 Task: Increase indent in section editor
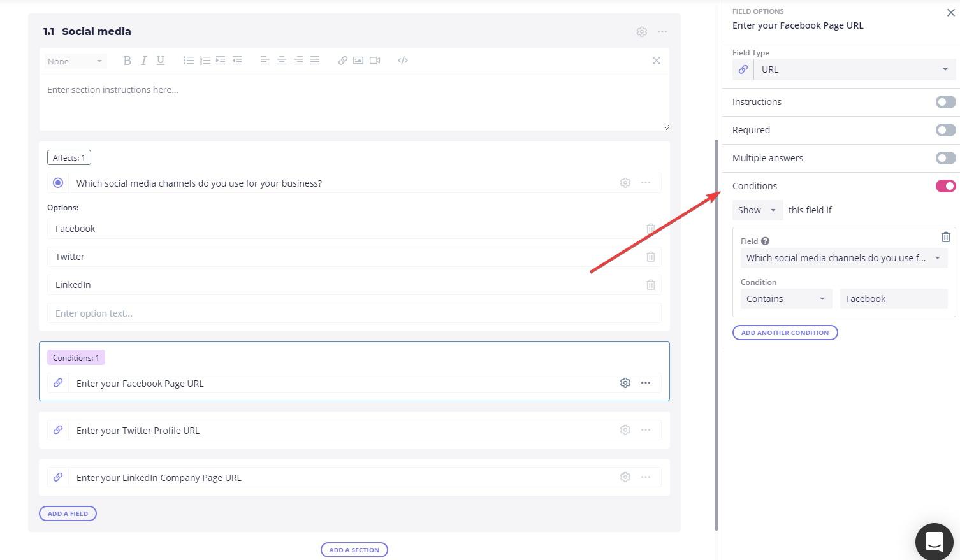point(221,61)
